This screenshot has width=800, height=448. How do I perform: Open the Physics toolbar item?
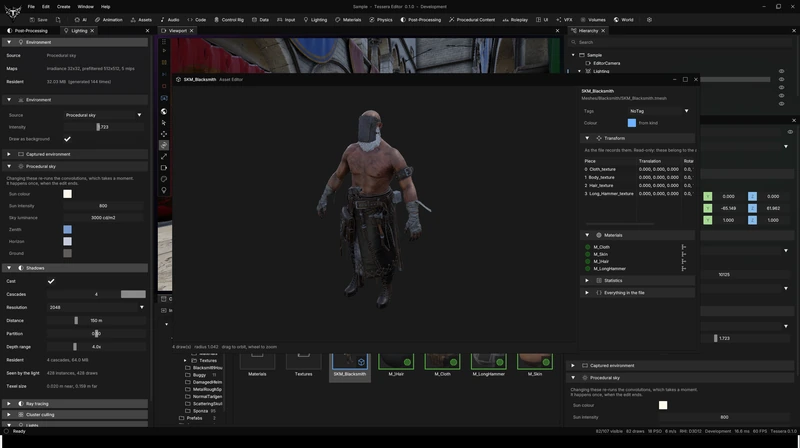pos(381,20)
